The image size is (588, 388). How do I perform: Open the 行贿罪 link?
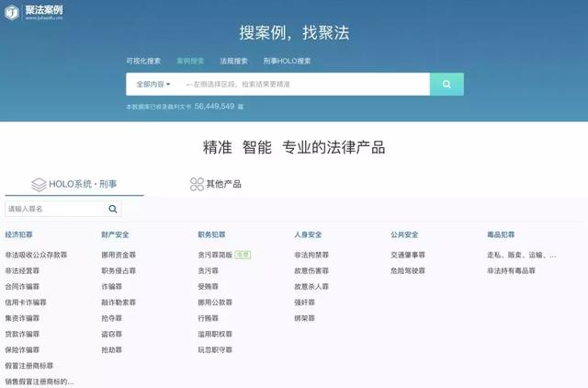(209, 318)
